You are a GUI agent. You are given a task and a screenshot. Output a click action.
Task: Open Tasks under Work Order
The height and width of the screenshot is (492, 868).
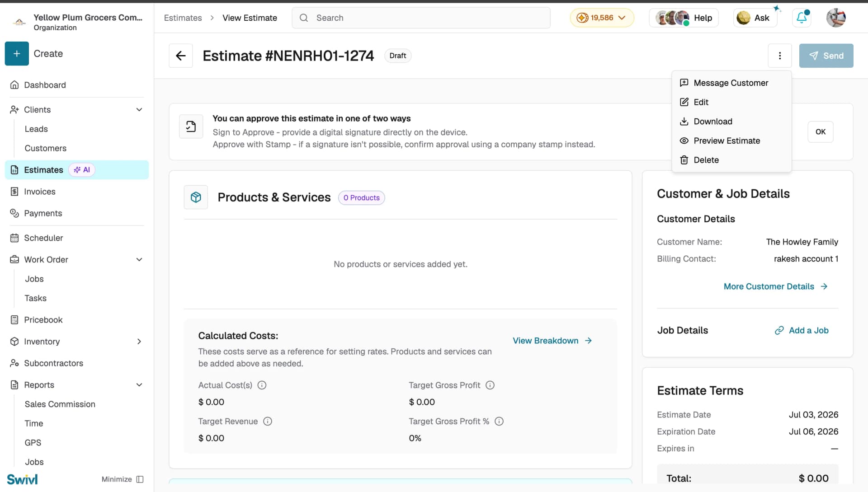click(x=35, y=298)
